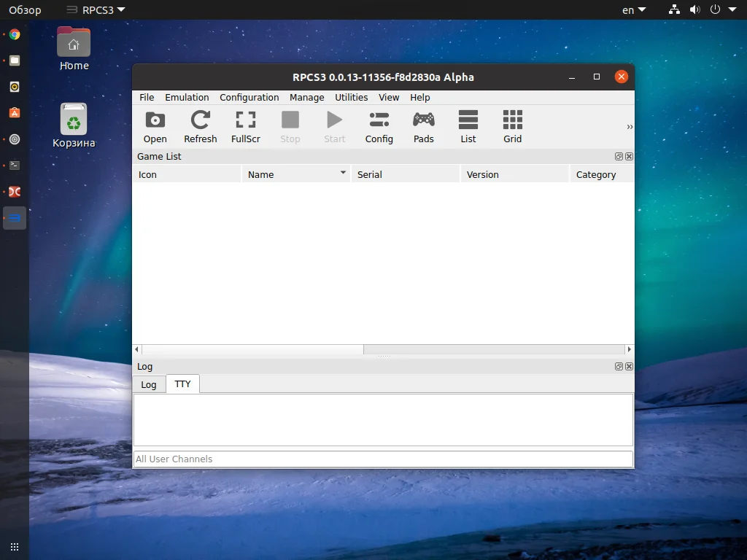Click the Serial column header
Viewport: 747px width, 560px height.
pos(405,174)
